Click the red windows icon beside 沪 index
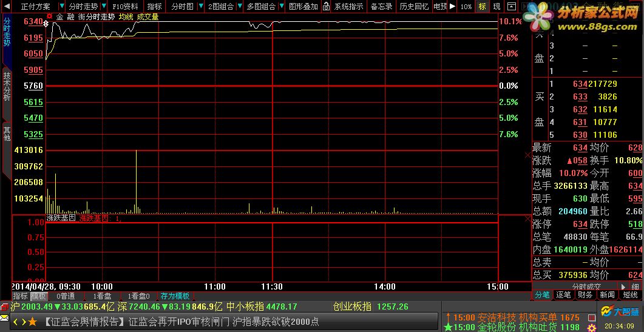Screen dimensions: 644x332 coord(4,307)
